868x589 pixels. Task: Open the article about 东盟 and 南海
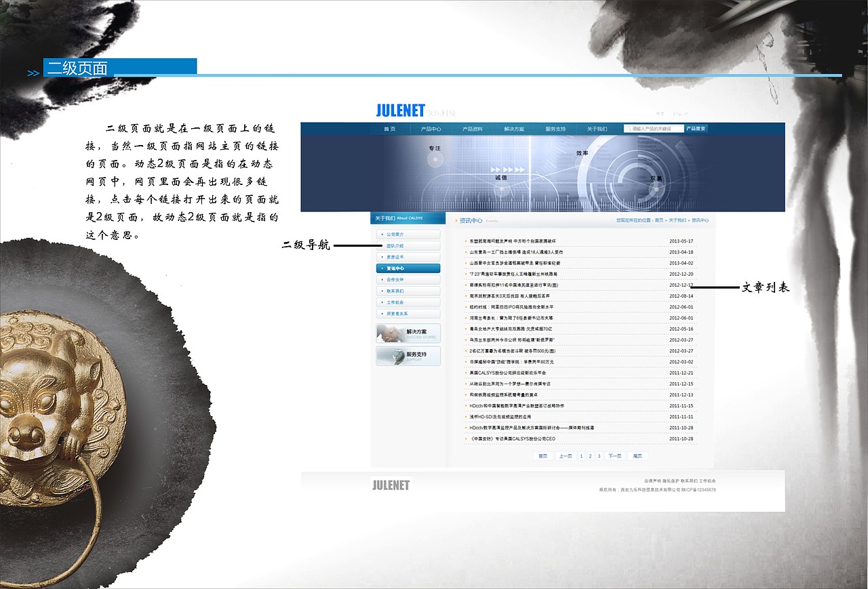point(512,241)
